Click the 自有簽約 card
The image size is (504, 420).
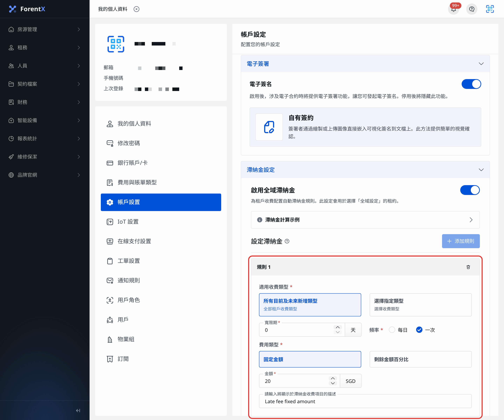(365, 127)
